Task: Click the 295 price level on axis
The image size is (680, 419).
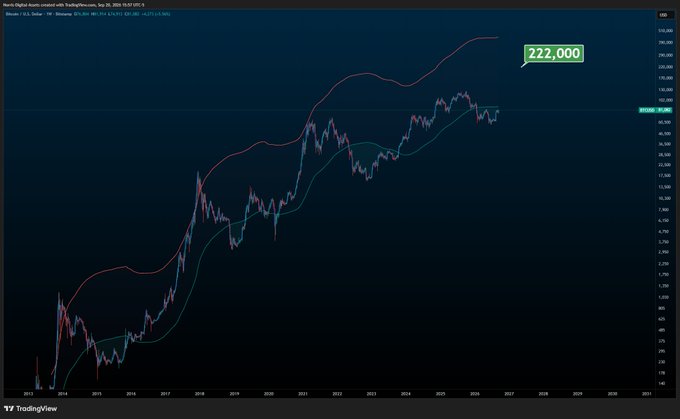Action: (662, 351)
